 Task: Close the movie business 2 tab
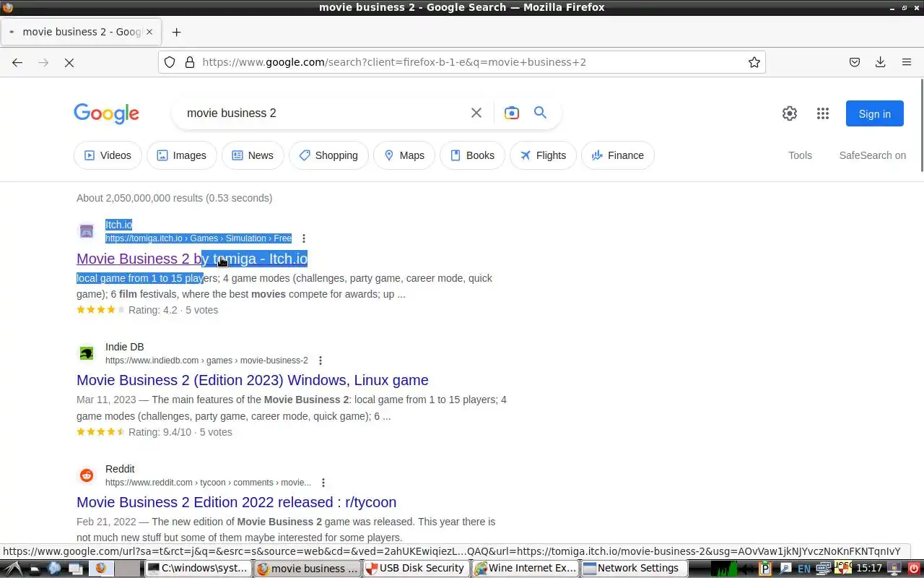(149, 32)
